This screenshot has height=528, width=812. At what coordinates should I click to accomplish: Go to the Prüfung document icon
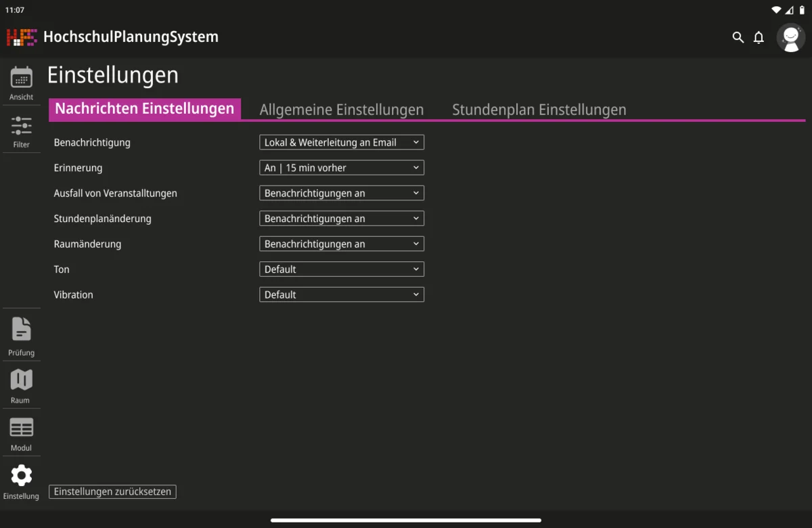[21, 330]
